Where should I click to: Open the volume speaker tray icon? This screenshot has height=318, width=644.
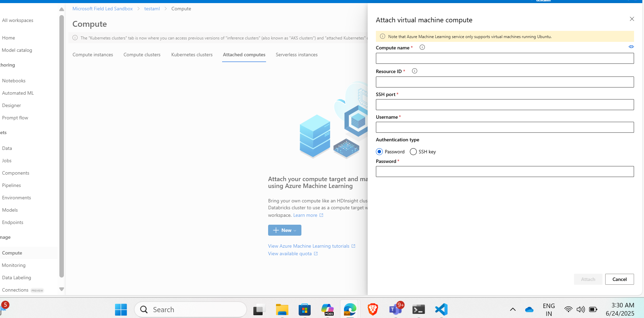580,309
